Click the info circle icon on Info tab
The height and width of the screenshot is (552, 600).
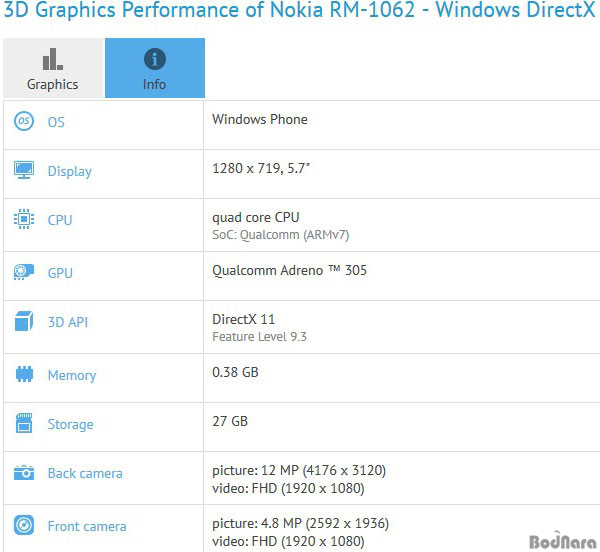(155, 59)
